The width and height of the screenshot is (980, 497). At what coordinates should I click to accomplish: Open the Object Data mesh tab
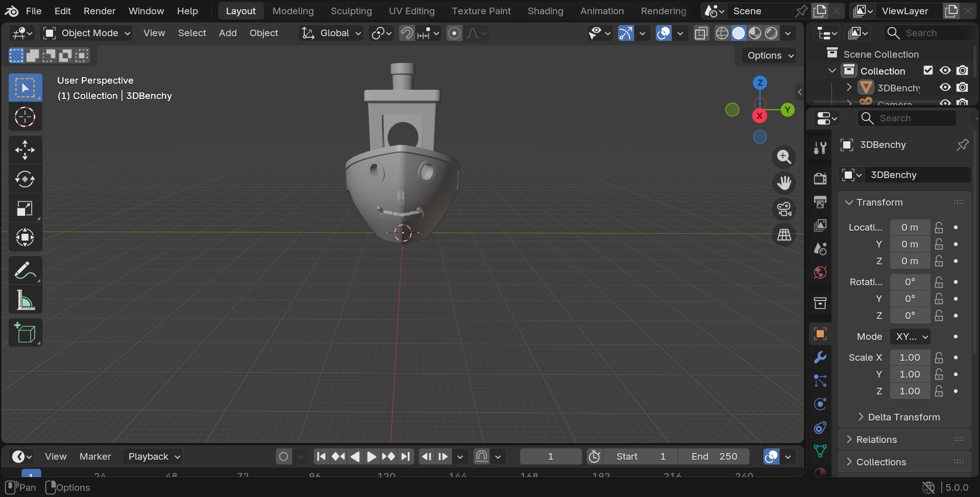click(x=820, y=451)
